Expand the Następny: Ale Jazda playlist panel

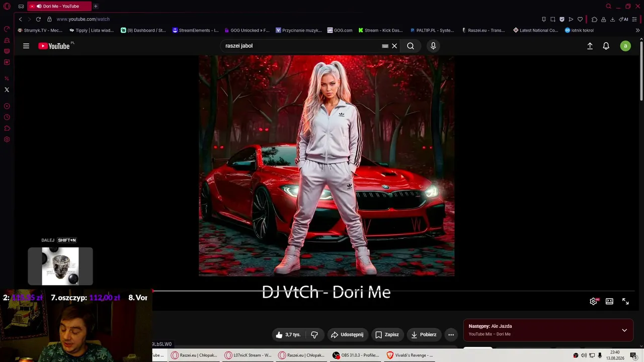(x=624, y=330)
